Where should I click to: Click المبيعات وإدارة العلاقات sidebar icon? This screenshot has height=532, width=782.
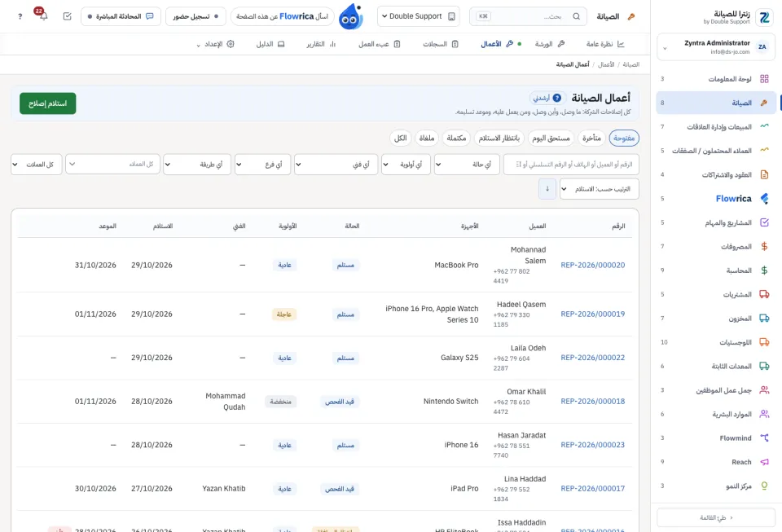tap(764, 126)
